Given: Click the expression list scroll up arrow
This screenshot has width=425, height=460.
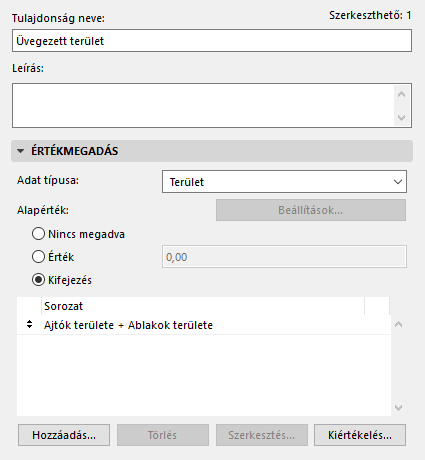Looking at the screenshot, I should pyautogui.click(x=399, y=324).
